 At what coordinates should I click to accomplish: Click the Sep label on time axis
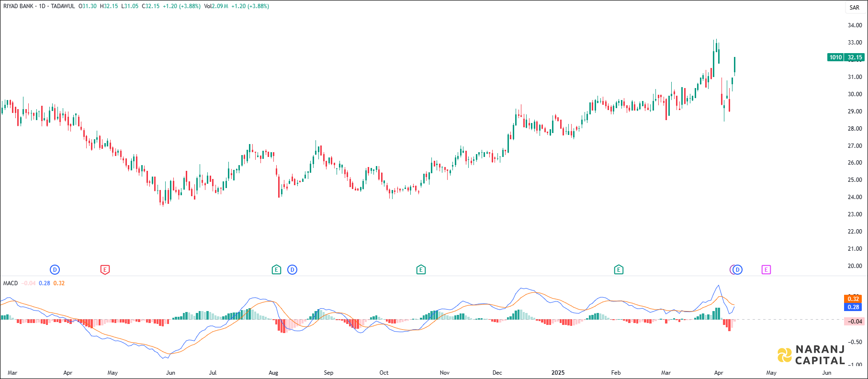[x=328, y=373]
